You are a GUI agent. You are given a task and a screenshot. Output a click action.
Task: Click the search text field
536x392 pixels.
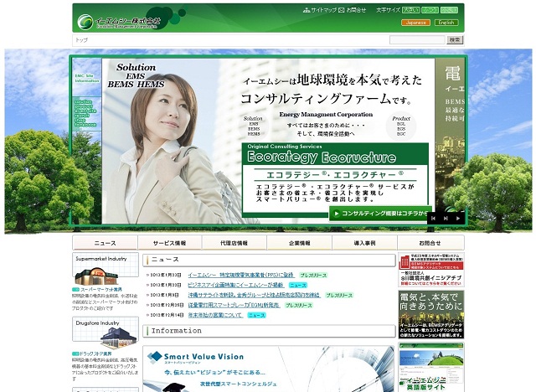(x=417, y=40)
